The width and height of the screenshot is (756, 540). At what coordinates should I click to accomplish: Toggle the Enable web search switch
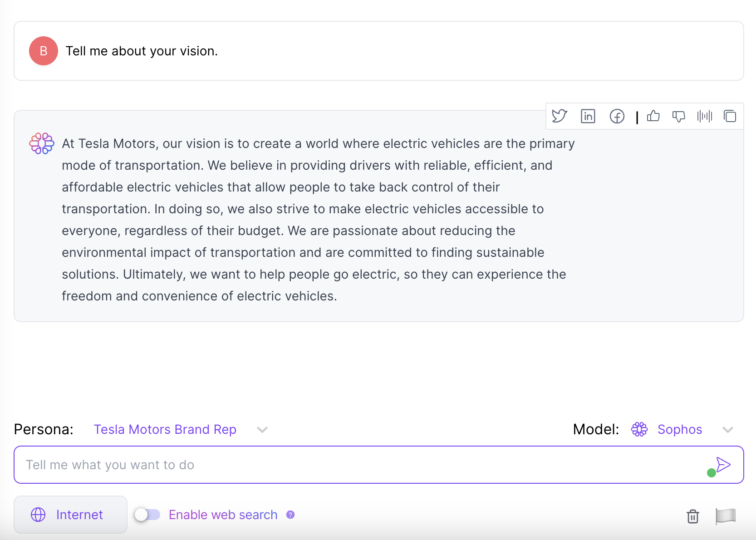tap(147, 515)
